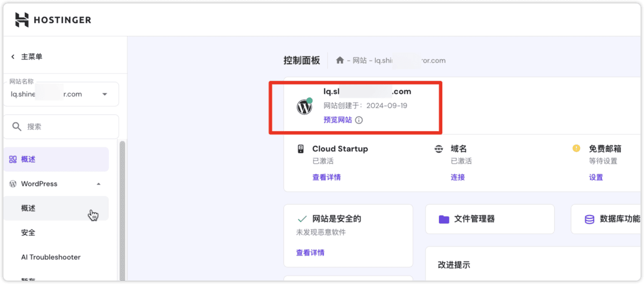The image size is (644, 284).
Task: Open the 数据库功能 card
Action: click(x=606, y=219)
